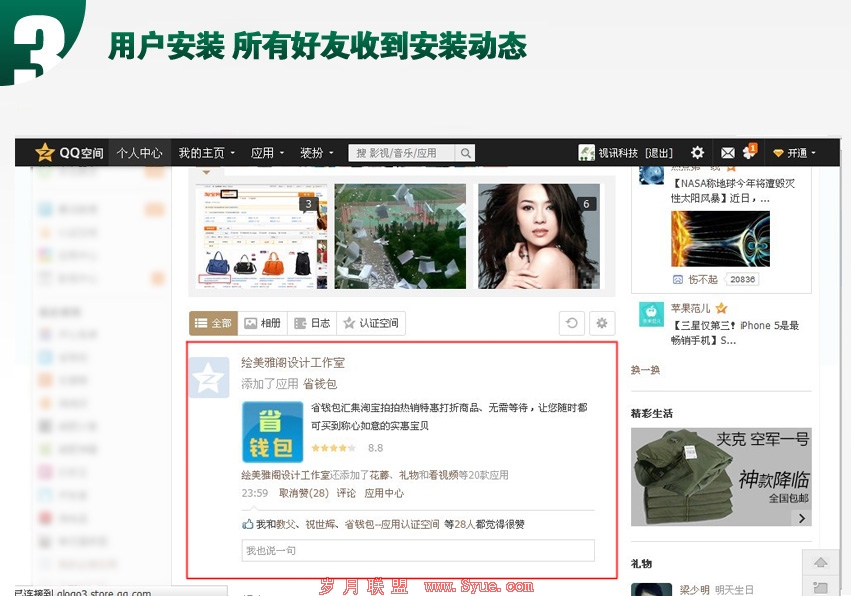Screen dimensions: 851x596
Task: Open the 视讯科技 profile link
Action: (618, 153)
